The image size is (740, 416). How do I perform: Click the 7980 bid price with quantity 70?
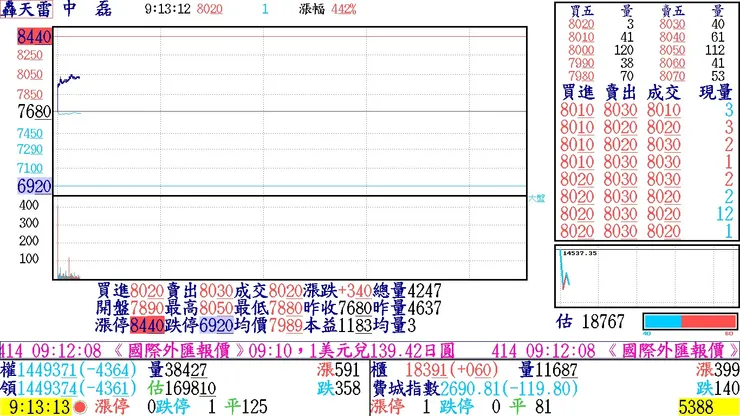coord(581,76)
